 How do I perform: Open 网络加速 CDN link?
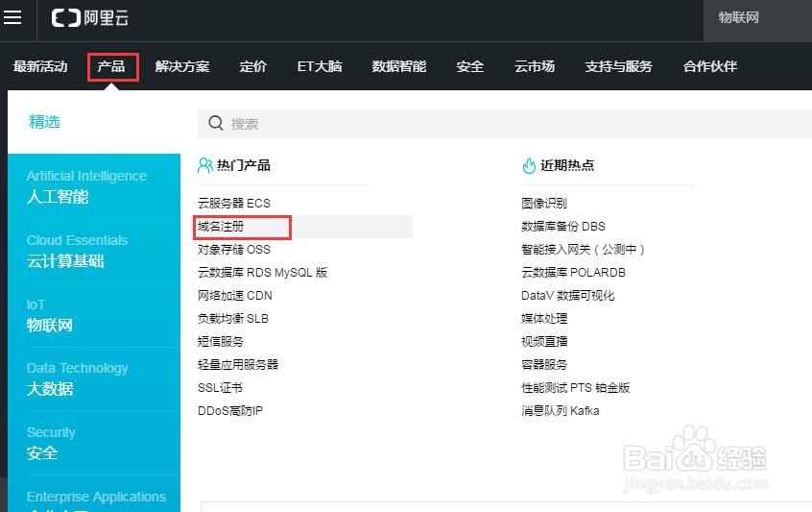234,296
